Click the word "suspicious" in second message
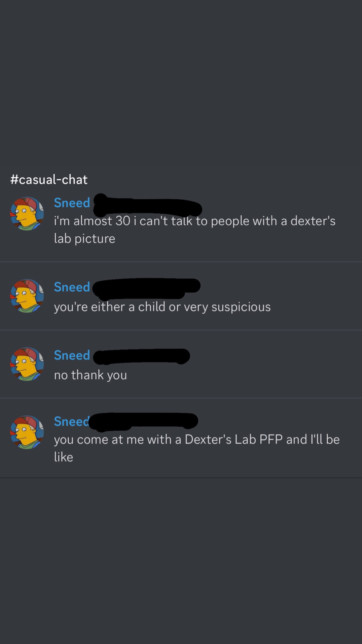The width and height of the screenshot is (362, 644). [x=241, y=307]
